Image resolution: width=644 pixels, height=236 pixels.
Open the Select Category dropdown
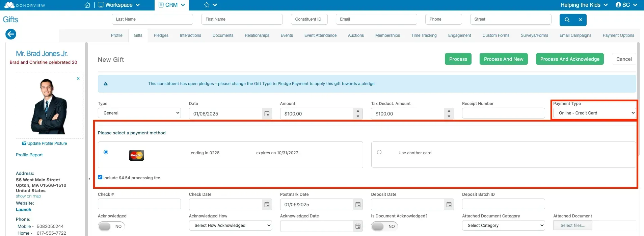click(504, 226)
